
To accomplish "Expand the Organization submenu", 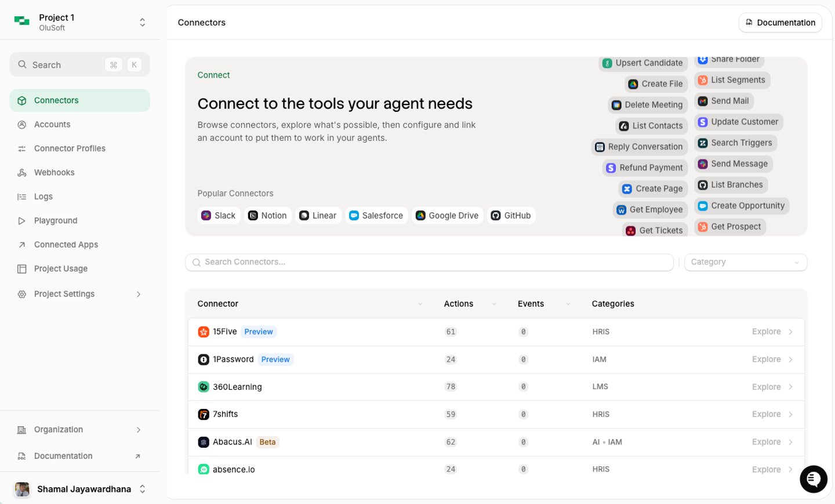I will click(139, 430).
